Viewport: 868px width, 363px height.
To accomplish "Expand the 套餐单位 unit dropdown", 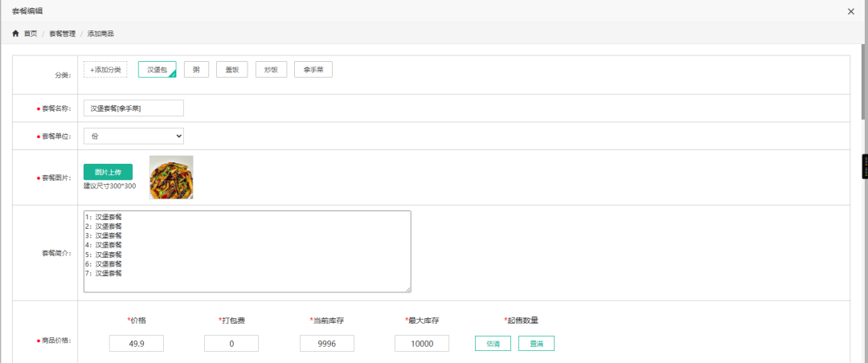I will (133, 137).
